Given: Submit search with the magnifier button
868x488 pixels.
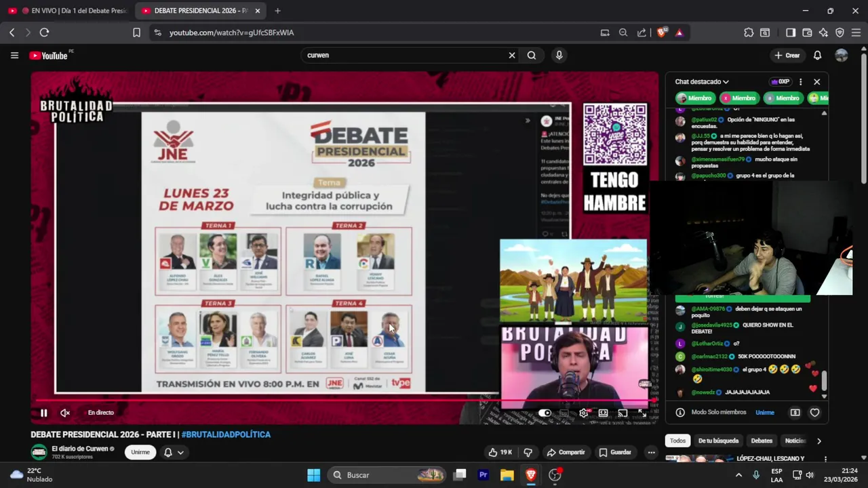Looking at the screenshot, I should point(532,56).
